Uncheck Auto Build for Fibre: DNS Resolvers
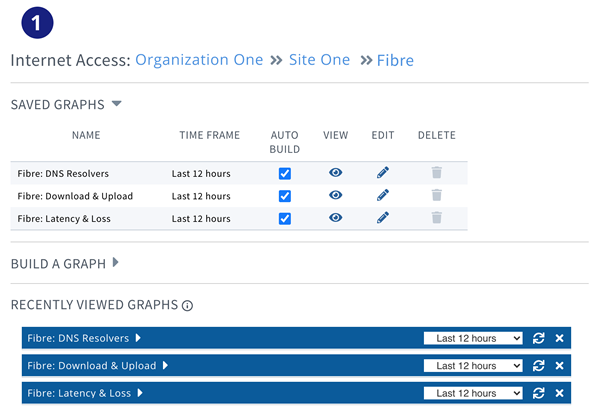The height and width of the screenshot is (411, 600). [x=285, y=173]
